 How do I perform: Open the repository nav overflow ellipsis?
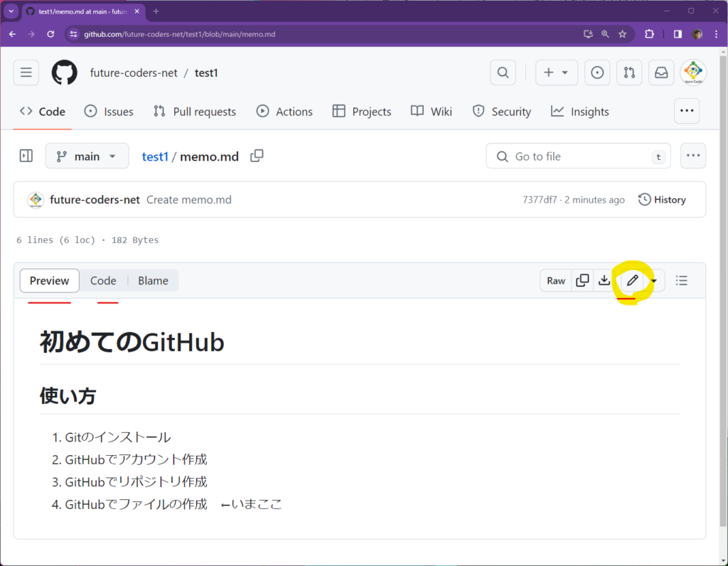click(x=687, y=111)
